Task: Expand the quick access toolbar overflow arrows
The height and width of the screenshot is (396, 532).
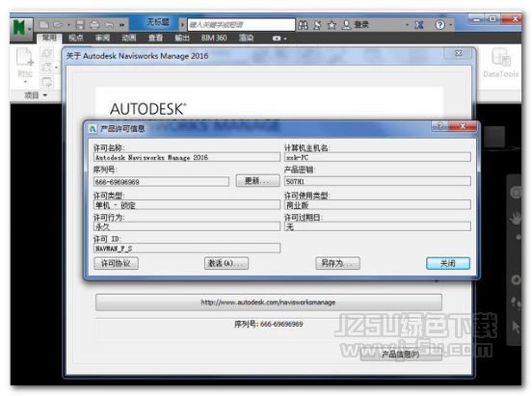Action: coord(121,25)
